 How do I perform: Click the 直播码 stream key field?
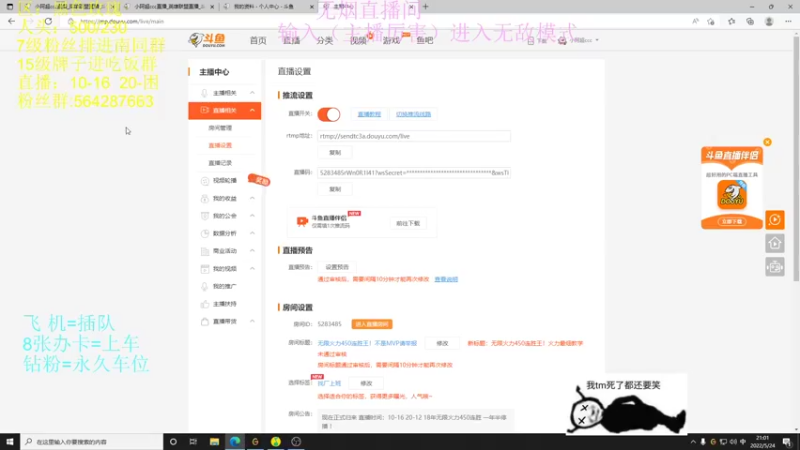click(x=414, y=173)
